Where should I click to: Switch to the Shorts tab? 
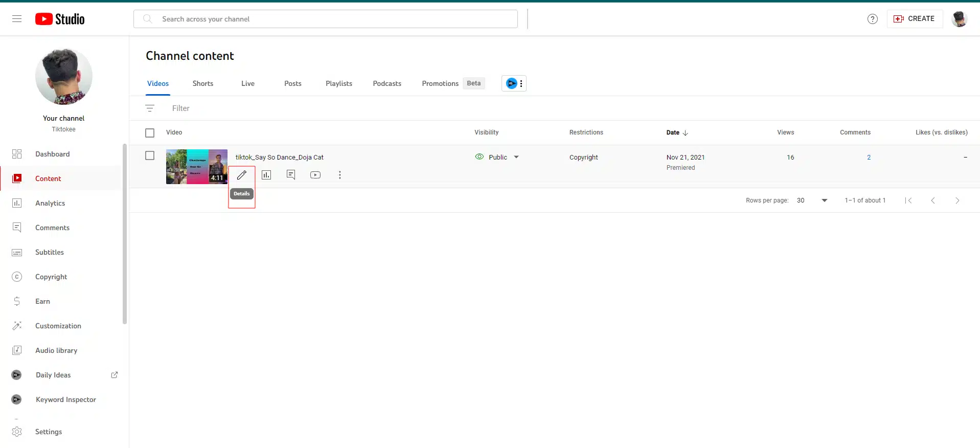click(203, 83)
